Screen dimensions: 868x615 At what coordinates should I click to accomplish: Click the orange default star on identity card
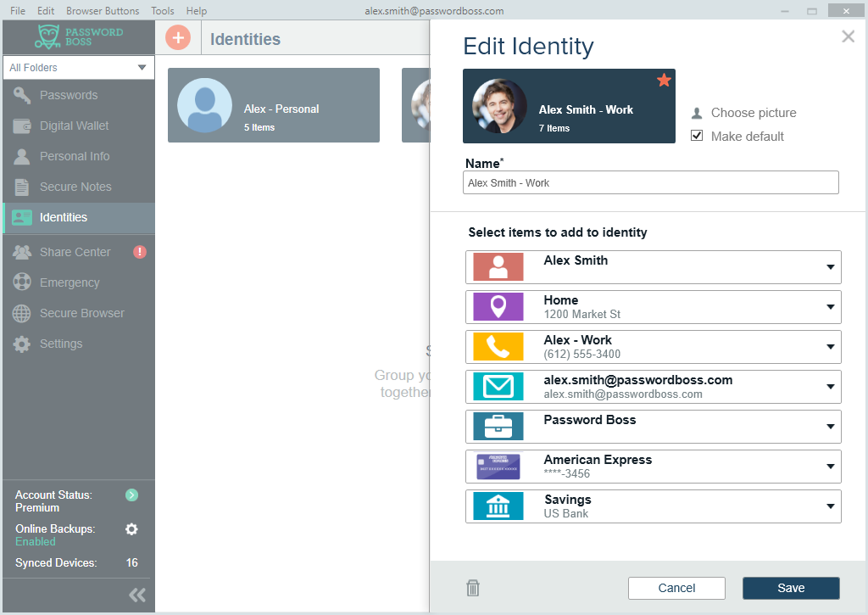[664, 81]
